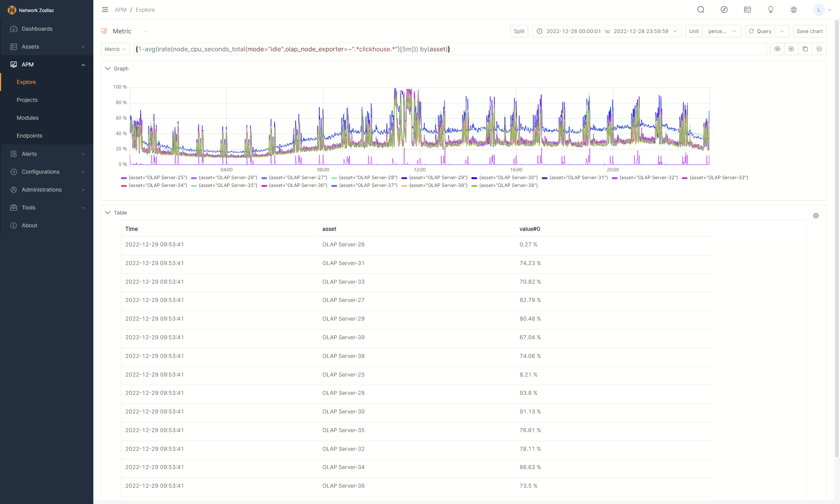Select Endpoints under APM menu
Image resolution: width=840 pixels, height=504 pixels.
coord(30,136)
